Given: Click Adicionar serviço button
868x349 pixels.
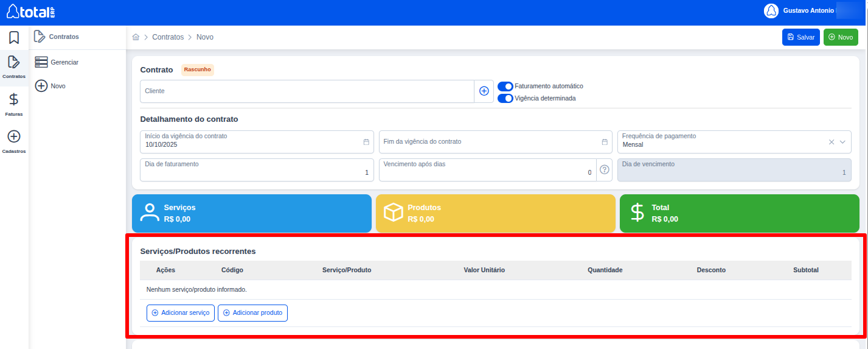Looking at the screenshot, I should click(181, 312).
